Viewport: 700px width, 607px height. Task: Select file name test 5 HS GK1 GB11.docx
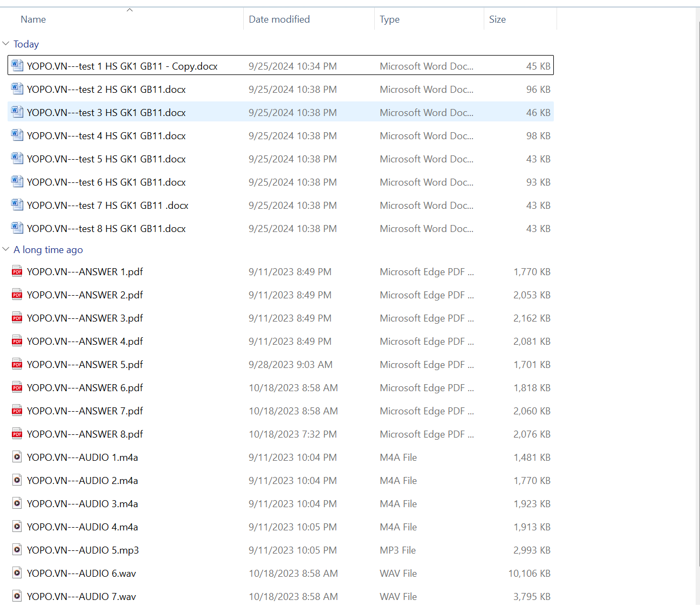coord(106,159)
